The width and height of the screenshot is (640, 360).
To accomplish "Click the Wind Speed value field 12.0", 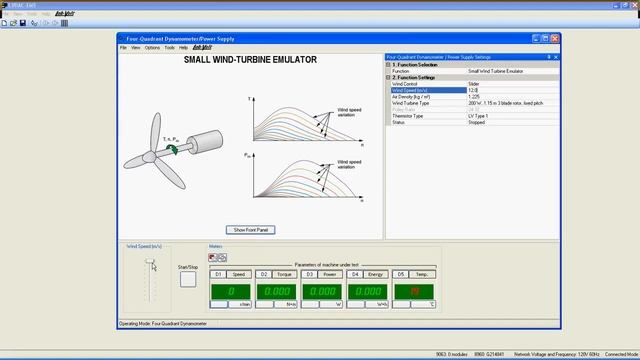I will (513, 90).
